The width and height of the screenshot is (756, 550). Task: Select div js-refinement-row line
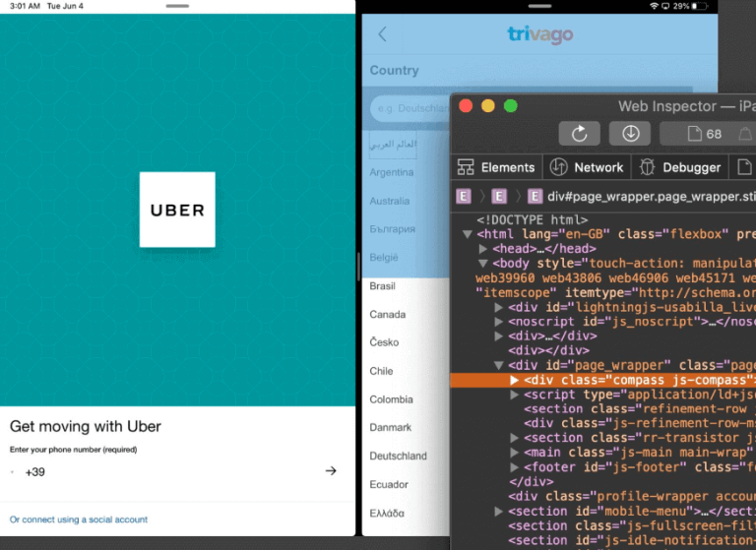click(x=640, y=423)
